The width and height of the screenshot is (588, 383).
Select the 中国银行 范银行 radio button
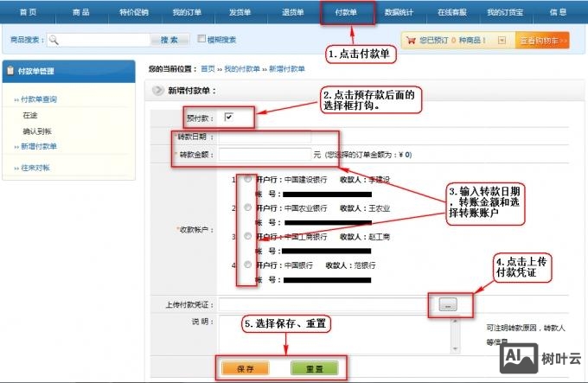[x=247, y=265]
